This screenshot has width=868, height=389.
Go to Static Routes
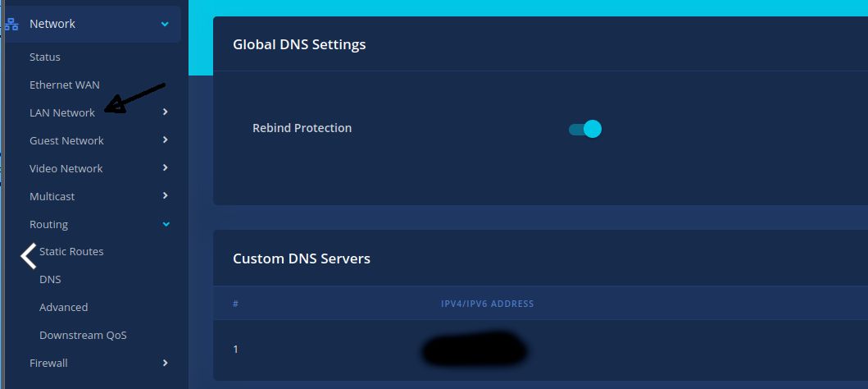coord(72,252)
